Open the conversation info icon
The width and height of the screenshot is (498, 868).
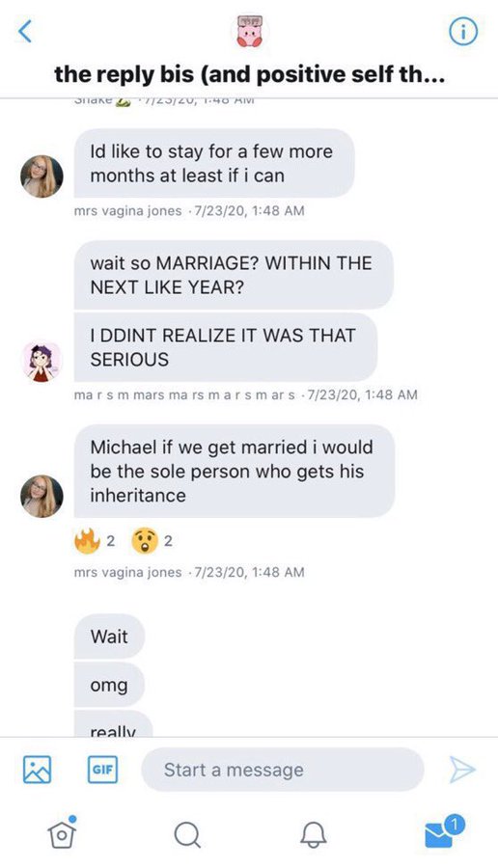pyautogui.click(x=462, y=33)
